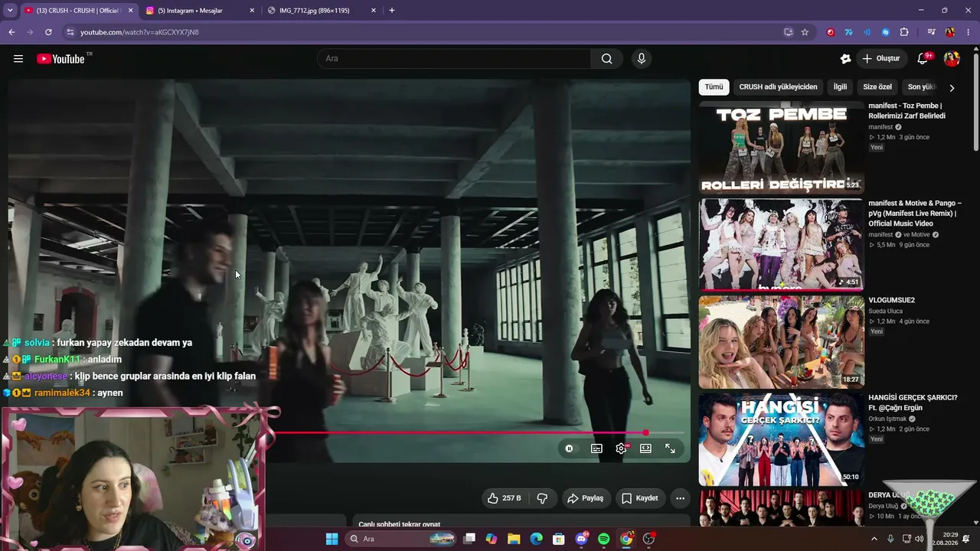The height and width of the screenshot is (551, 980).
Task: Start voice search with the microphone icon
Action: [x=642, y=59]
